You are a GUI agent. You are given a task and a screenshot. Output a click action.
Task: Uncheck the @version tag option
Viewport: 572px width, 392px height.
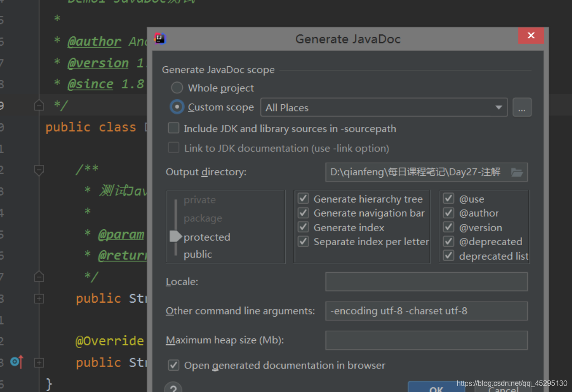pyautogui.click(x=449, y=227)
